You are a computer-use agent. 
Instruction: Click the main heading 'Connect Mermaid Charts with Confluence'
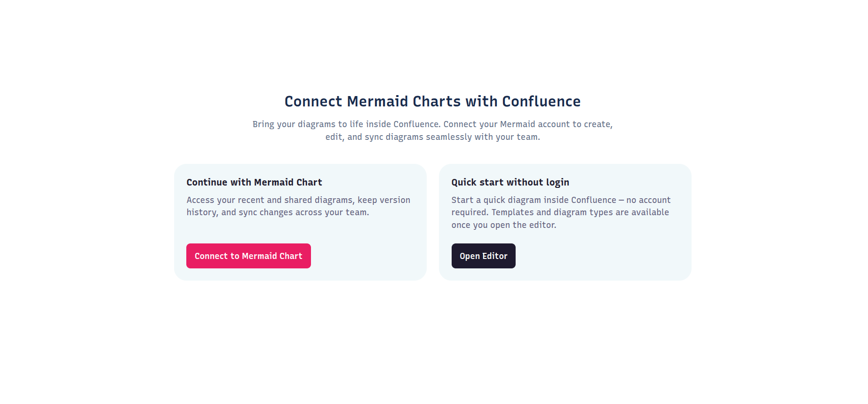[x=432, y=102]
